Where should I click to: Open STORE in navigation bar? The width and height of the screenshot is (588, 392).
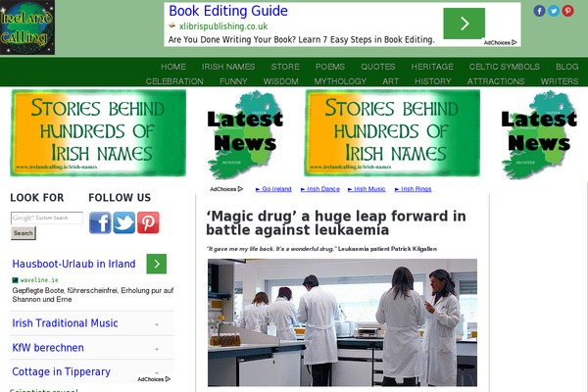285,67
